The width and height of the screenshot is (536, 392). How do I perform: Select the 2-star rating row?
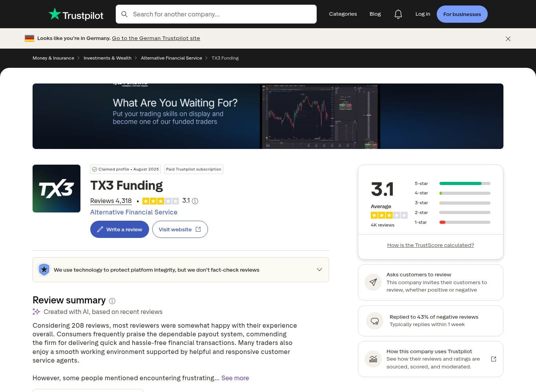[452, 212]
